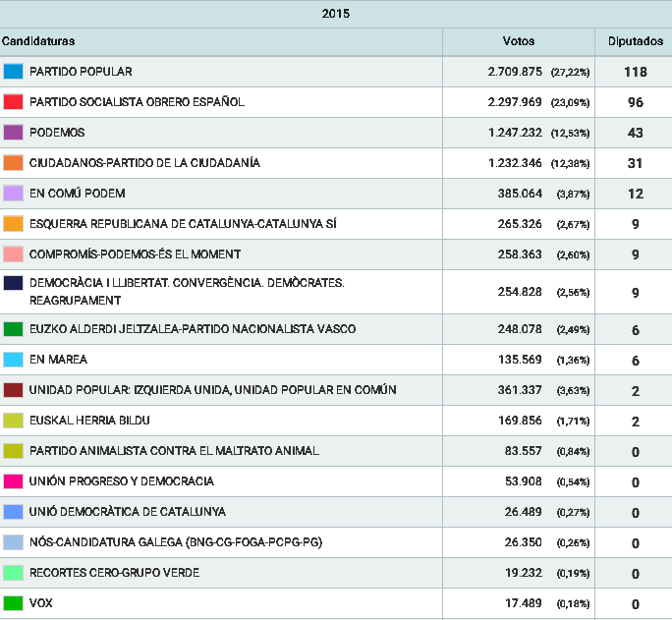This screenshot has height=620, width=672.
Task: Click the Diputados column header
Action: click(636, 41)
